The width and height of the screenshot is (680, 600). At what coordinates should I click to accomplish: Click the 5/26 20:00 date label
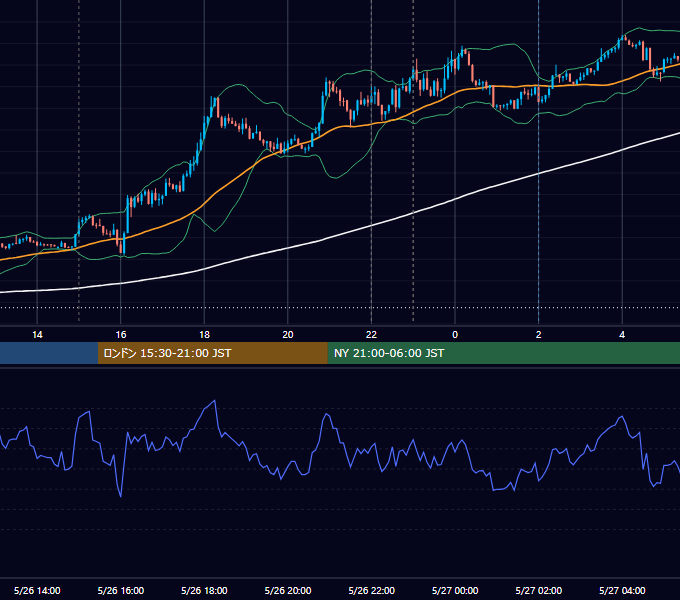point(288,590)
